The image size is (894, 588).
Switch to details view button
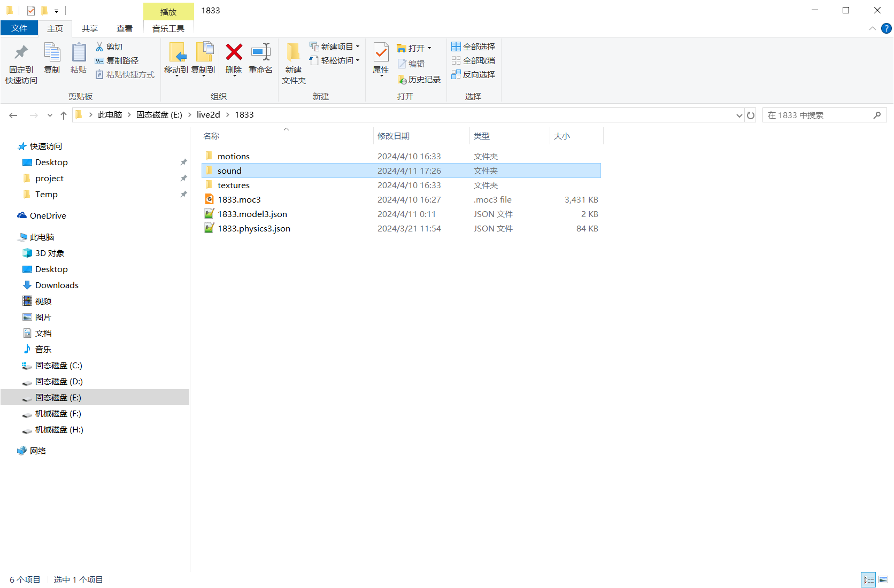(869, 579)
